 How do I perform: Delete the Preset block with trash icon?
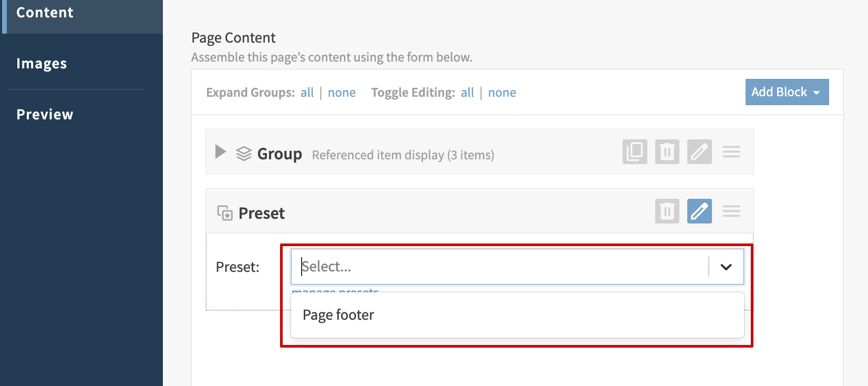tap(667, 211)
